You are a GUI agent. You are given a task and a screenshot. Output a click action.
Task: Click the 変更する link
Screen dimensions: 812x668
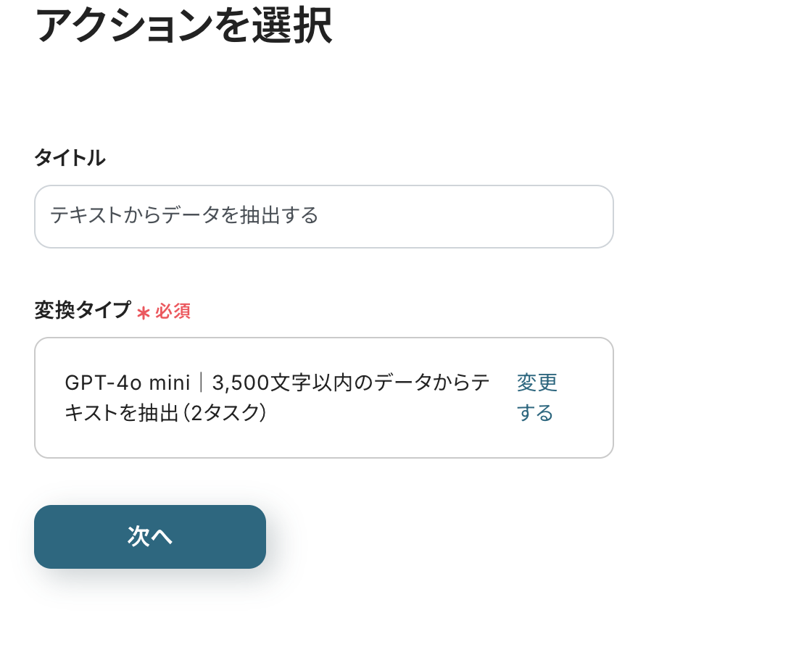tap(536, 398)
